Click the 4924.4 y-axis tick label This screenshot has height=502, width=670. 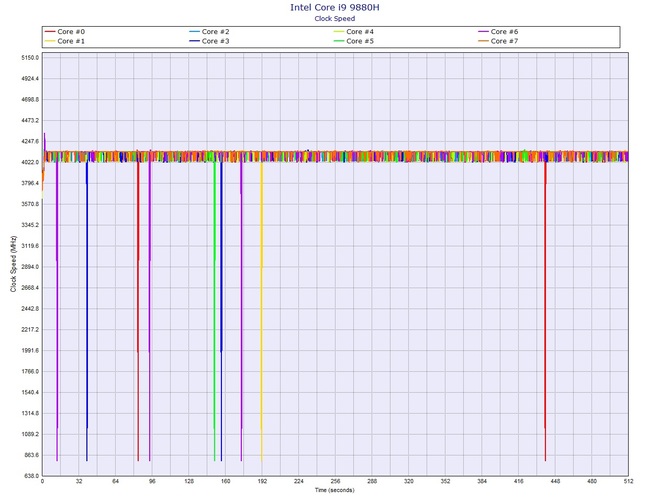[x=30, y=79]
